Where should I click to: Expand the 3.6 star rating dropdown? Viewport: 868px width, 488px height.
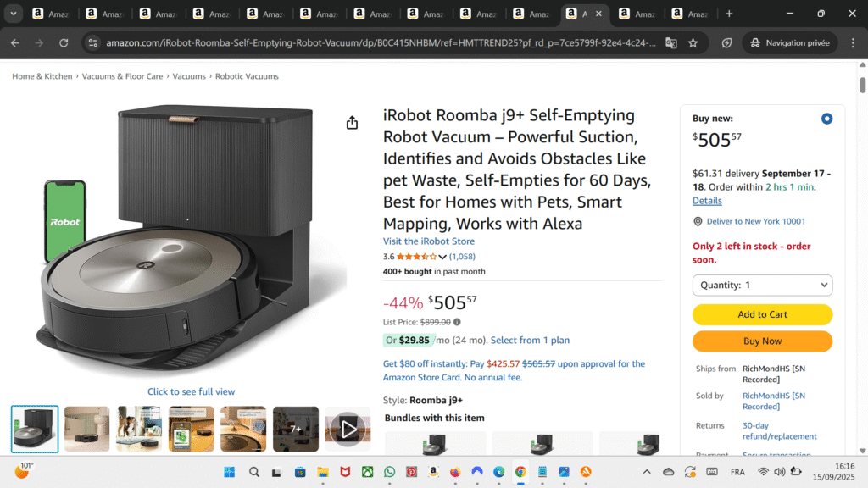[x=442, y=256]
